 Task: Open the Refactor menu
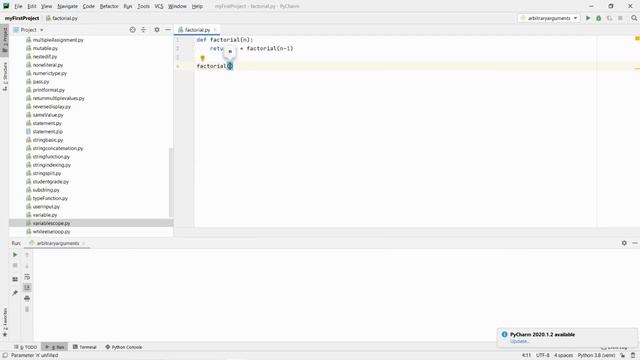click(x=109, y=6)
